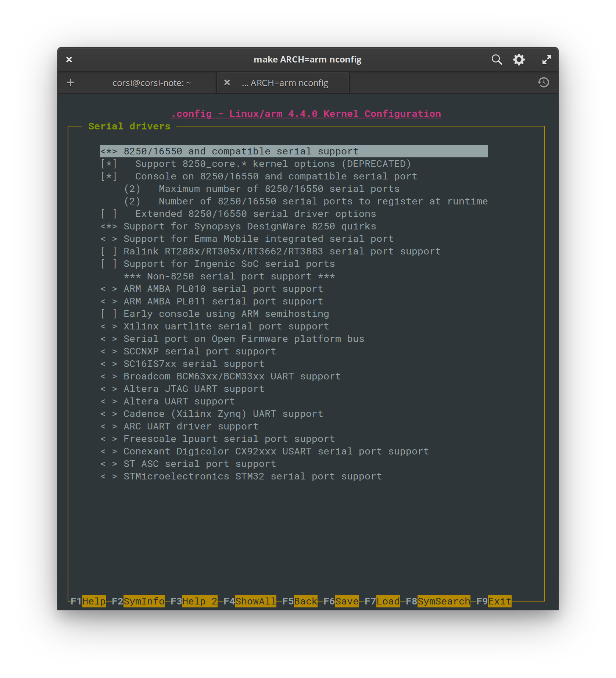Click F4 ShowAll button
Screen dimensions: 616x678
(x=250, y=601)
